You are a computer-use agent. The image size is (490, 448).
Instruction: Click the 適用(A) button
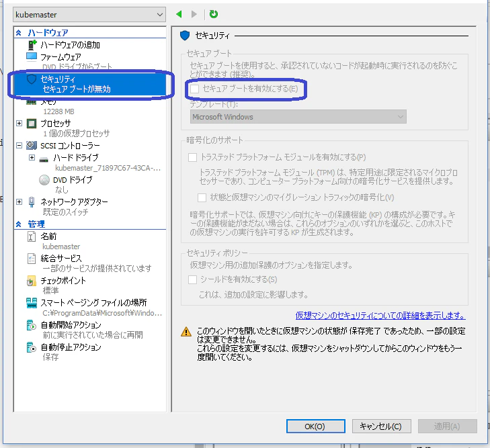447,427
